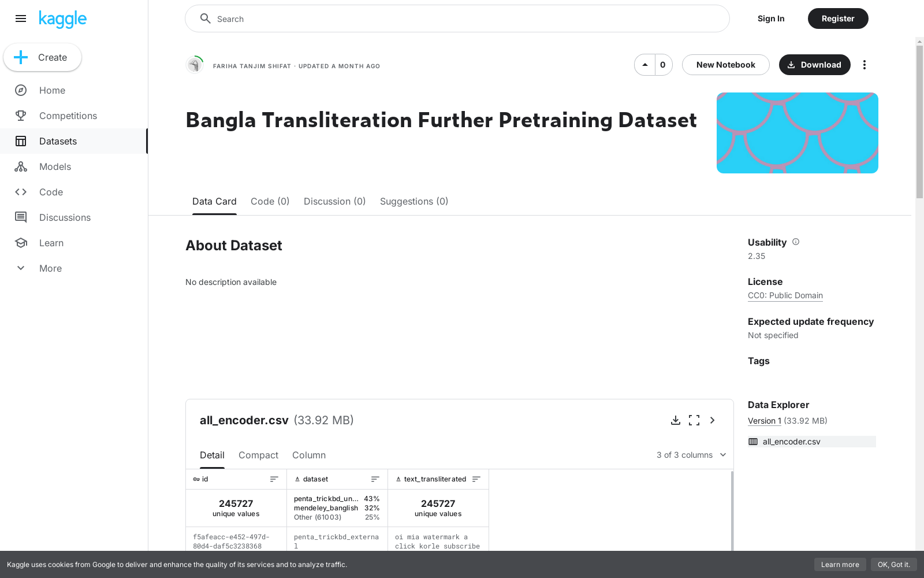Focus the Search input field
Viewport: 924px width, 578px height.
(457, 18)
